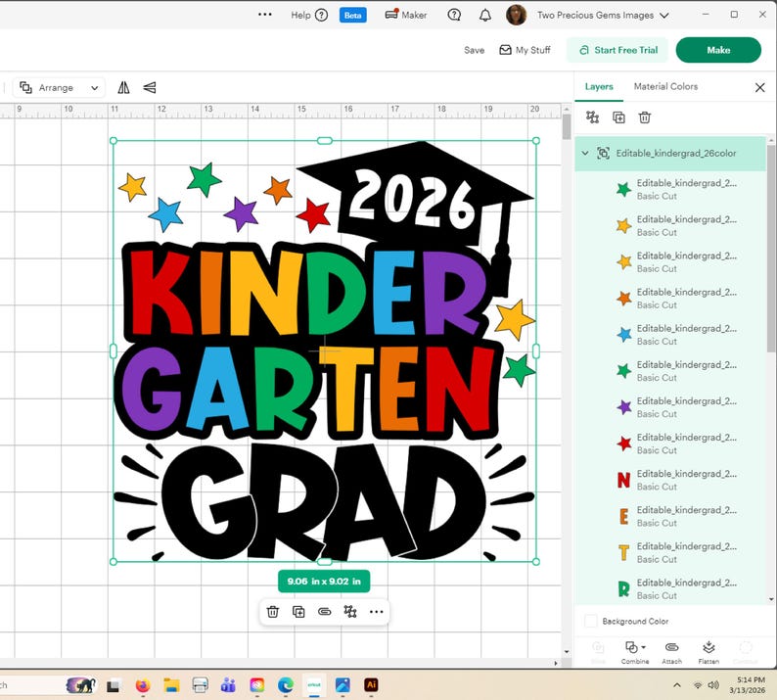Click the Beta badge
The image size is (777, 700).
coord(353,16)
